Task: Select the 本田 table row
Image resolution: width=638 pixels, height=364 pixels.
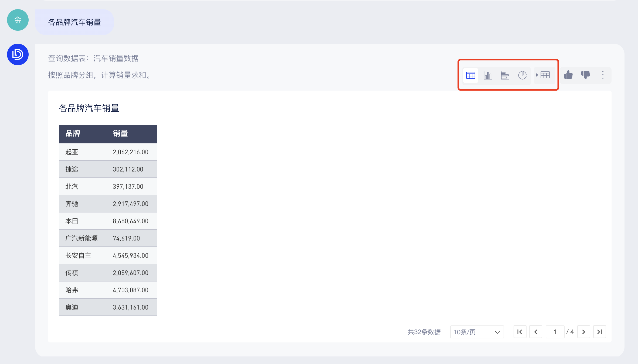Action: point(108,221)
